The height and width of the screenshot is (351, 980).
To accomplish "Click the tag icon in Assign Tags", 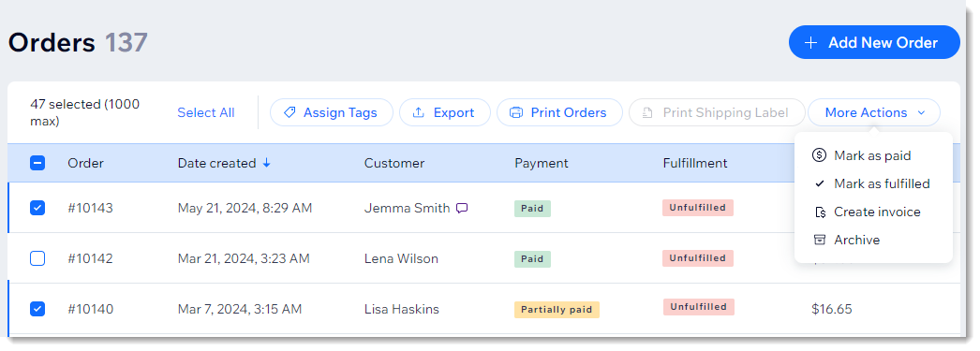I will [x=290, y=113].
